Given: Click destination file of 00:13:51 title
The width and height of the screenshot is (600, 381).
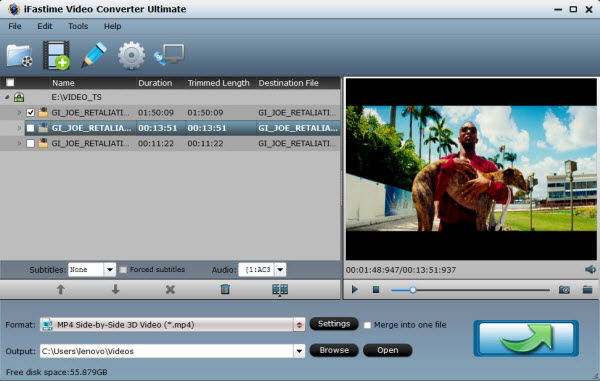Looking at the screenshot, I should tap(298, 128).
